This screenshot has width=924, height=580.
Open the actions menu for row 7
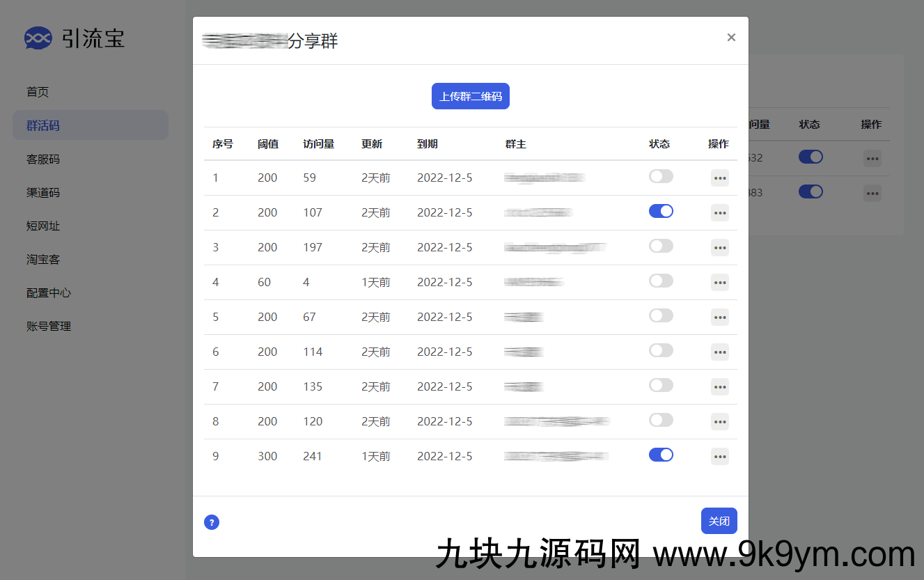[719, 387]
